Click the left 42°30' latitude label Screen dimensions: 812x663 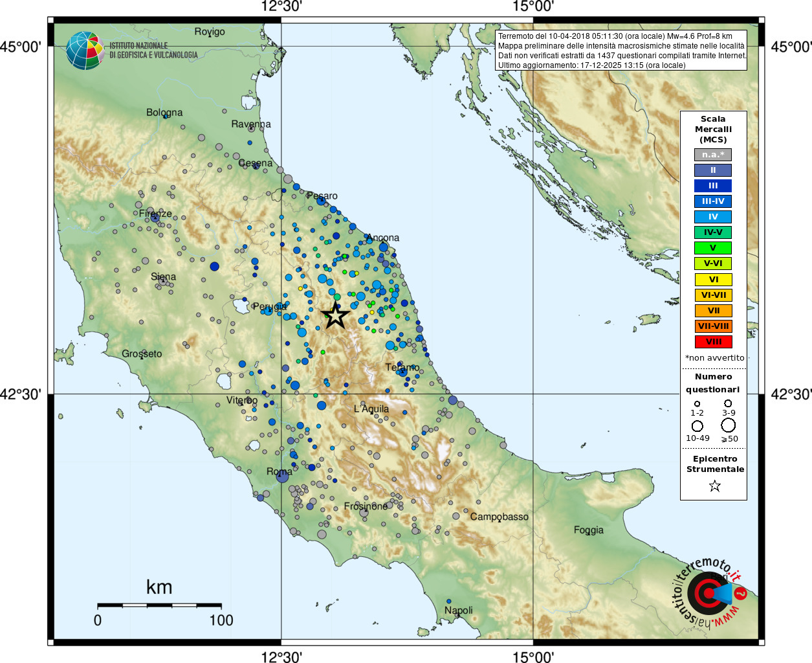point(21,394)
